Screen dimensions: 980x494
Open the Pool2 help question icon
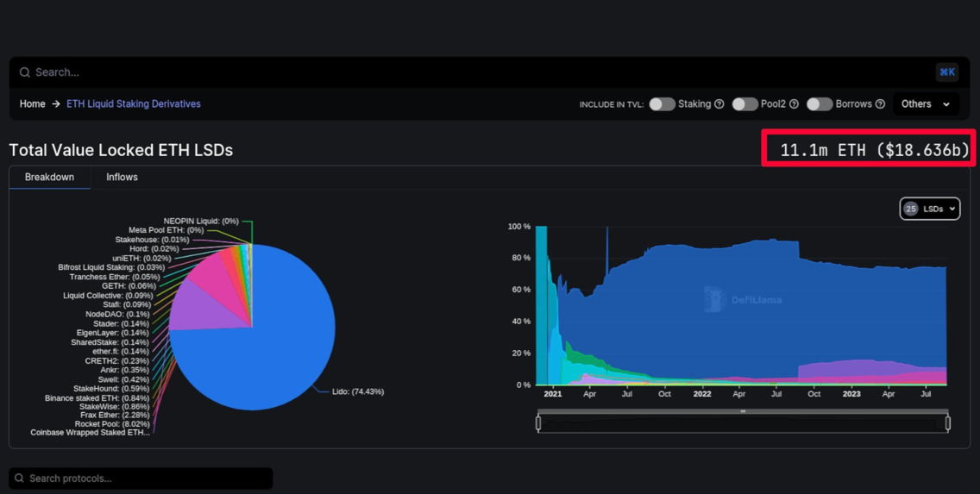point(794,104)
